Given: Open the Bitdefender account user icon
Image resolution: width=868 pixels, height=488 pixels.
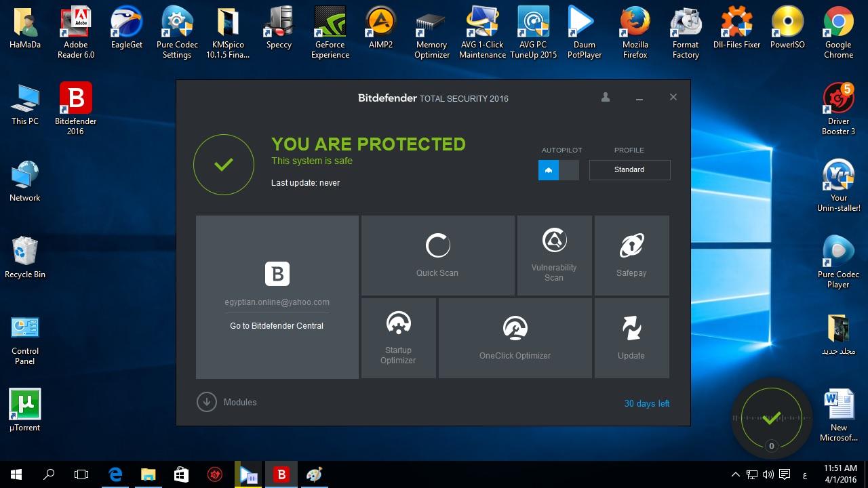Looking at the screenshot, I should click(606, 98).
